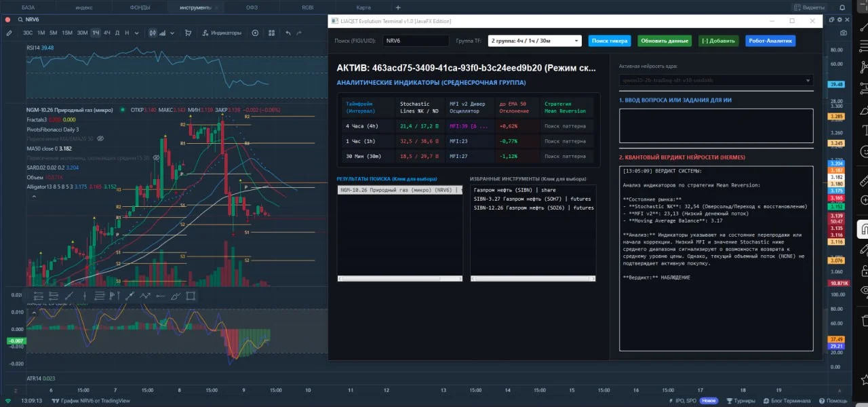Launch the Робот-Аналитик button
The width and height of the screenshot is (868, 407).
770,41
